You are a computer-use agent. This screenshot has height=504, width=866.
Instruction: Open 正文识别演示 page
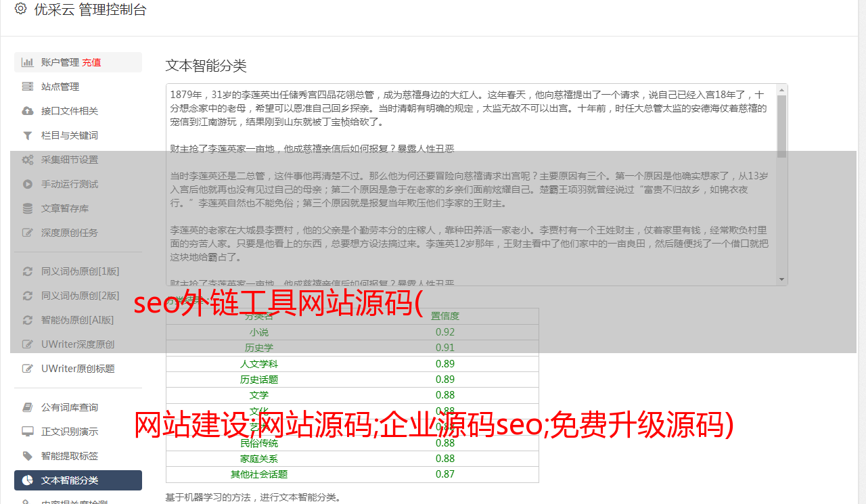pyautogui.click(x=78, y=432)
